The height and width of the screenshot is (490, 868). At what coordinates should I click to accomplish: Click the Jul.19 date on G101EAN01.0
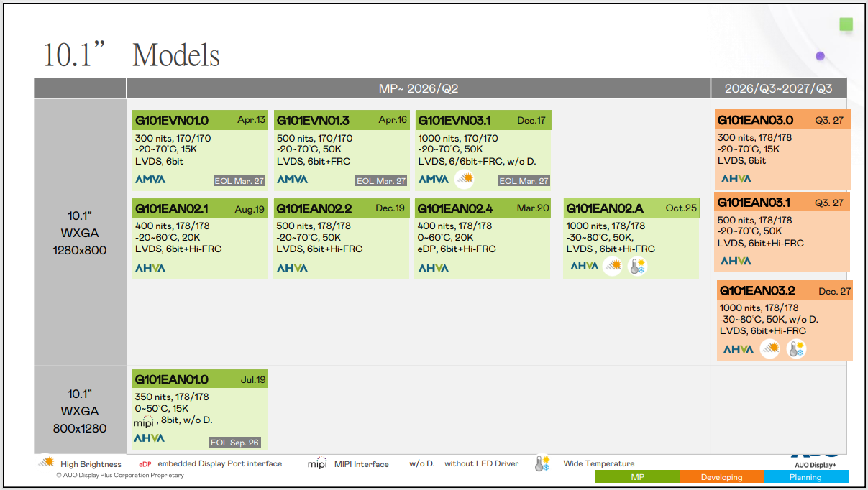(x=253, y=380)
